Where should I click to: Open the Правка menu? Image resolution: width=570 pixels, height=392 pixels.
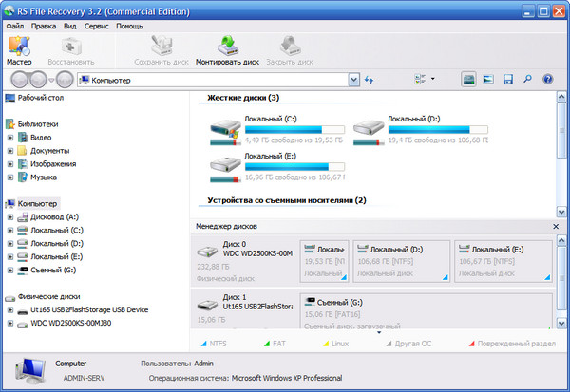click(43, 26)
